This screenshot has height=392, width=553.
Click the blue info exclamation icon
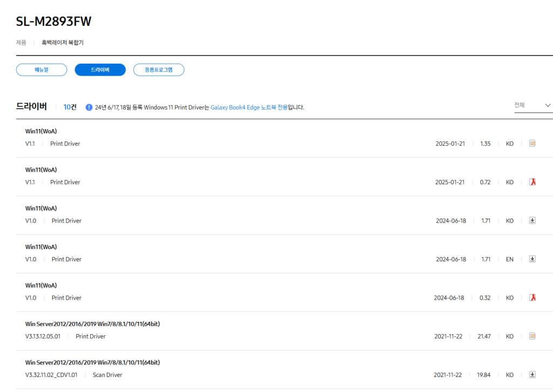[89, 107]
